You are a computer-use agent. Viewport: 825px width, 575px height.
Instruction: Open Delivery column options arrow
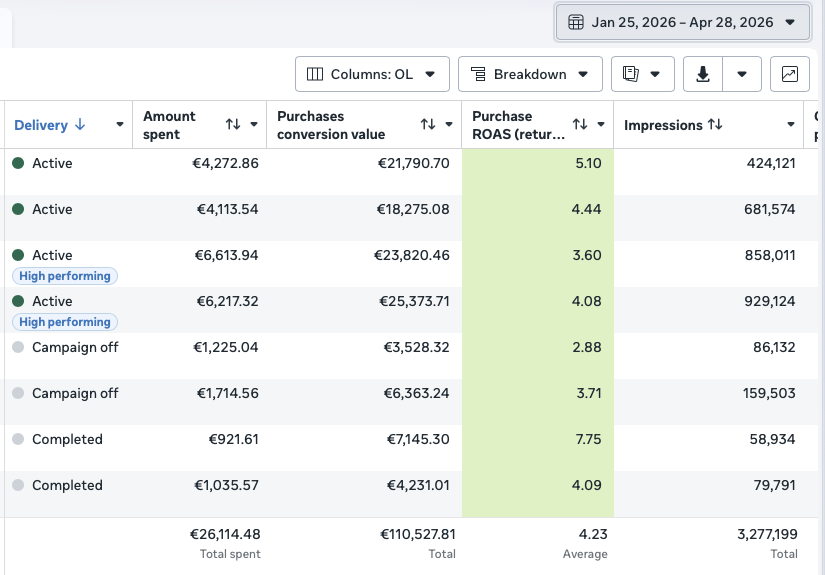(120, 125)
